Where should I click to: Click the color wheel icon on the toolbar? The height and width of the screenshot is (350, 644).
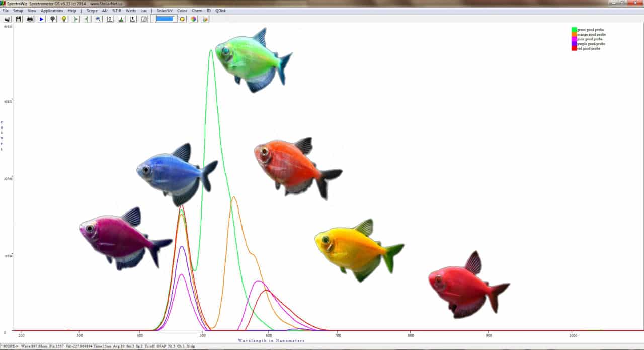pos(193,19)
